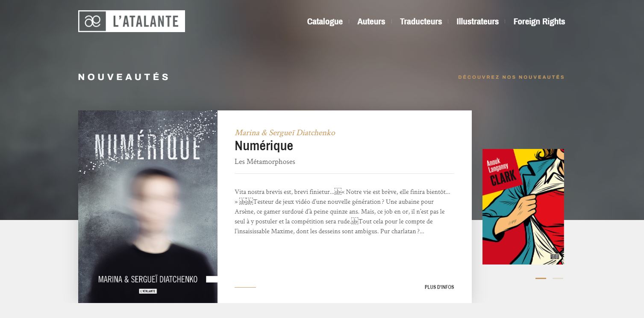Click the NOUVEAUTÉS section heading
The width and height of the screenshot is (644, 318).
[124, 77]
